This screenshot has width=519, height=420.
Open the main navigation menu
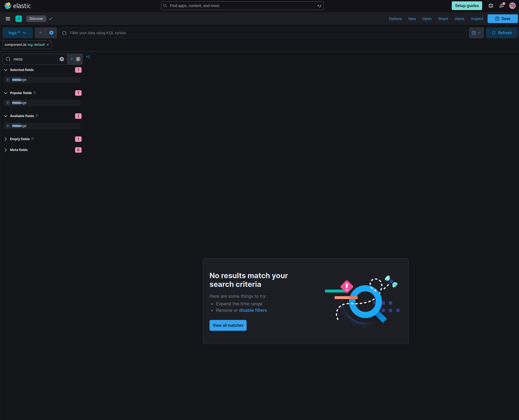pos(8,18)
